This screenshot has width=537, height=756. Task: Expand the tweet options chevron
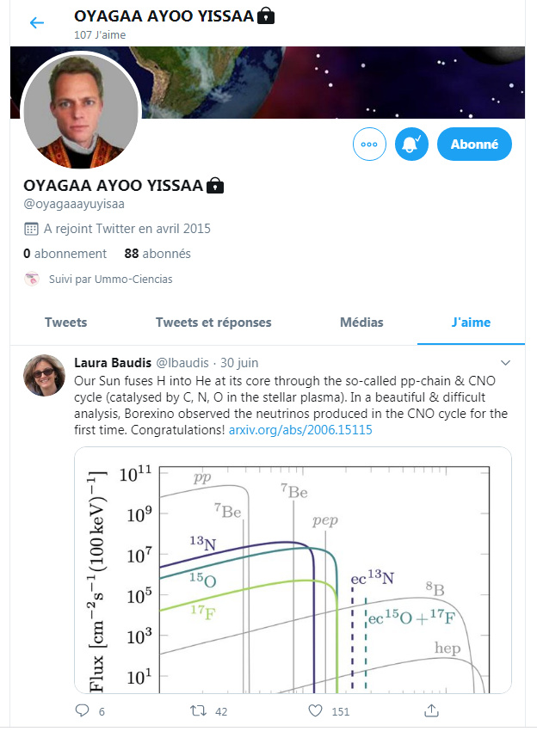[505, 362]
